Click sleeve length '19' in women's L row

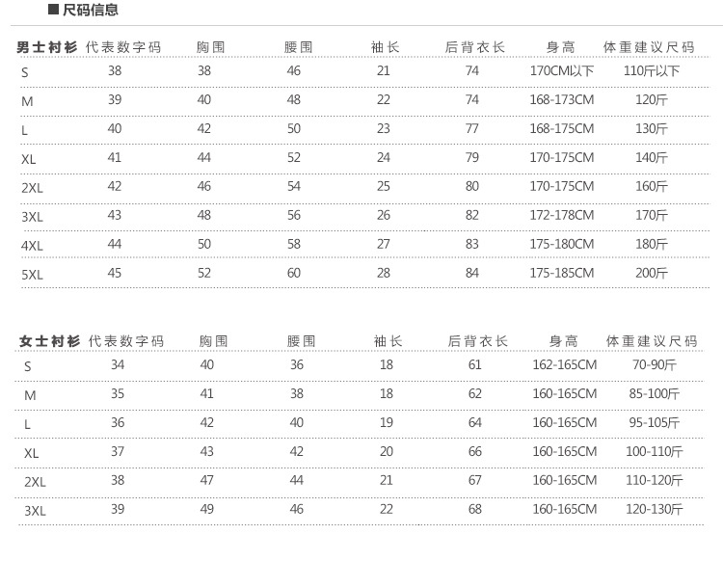point(387,423)
